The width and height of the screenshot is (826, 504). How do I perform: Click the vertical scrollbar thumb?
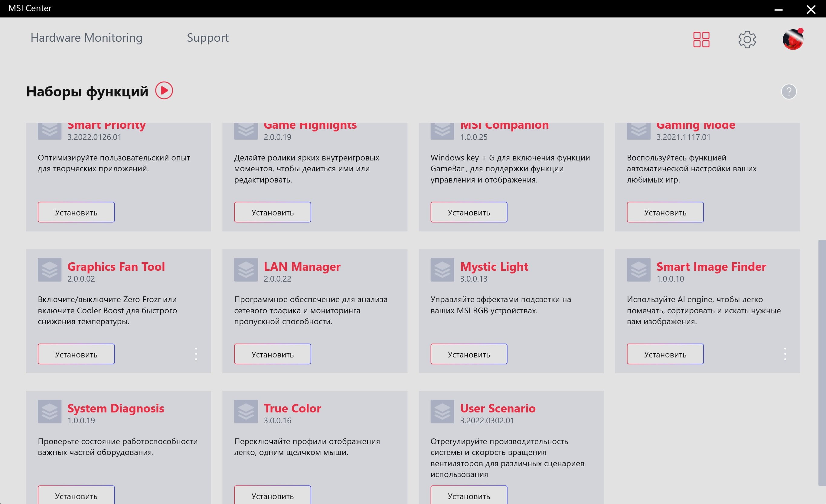point(822,363)
